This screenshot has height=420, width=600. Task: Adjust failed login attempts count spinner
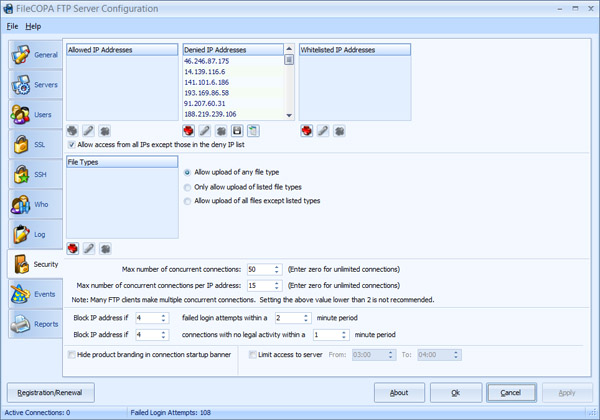163,318
